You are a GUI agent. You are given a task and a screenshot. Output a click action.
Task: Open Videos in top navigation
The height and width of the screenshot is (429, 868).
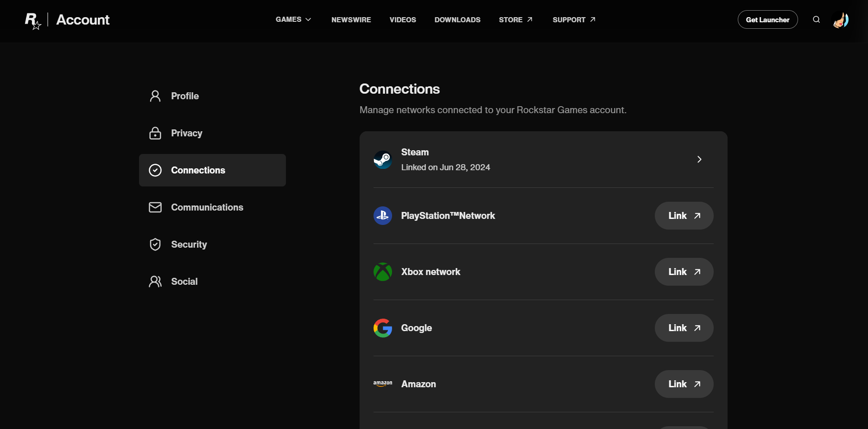tap(403, 19)
